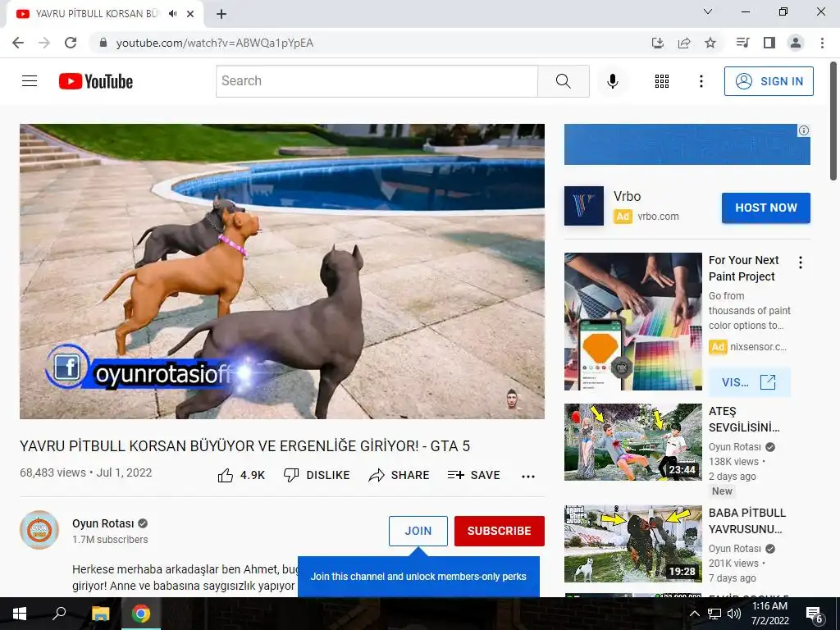The height and width of the screenshot is (630, 840).
Task: Bookmark this page with the star
Action: coord(710,43)
